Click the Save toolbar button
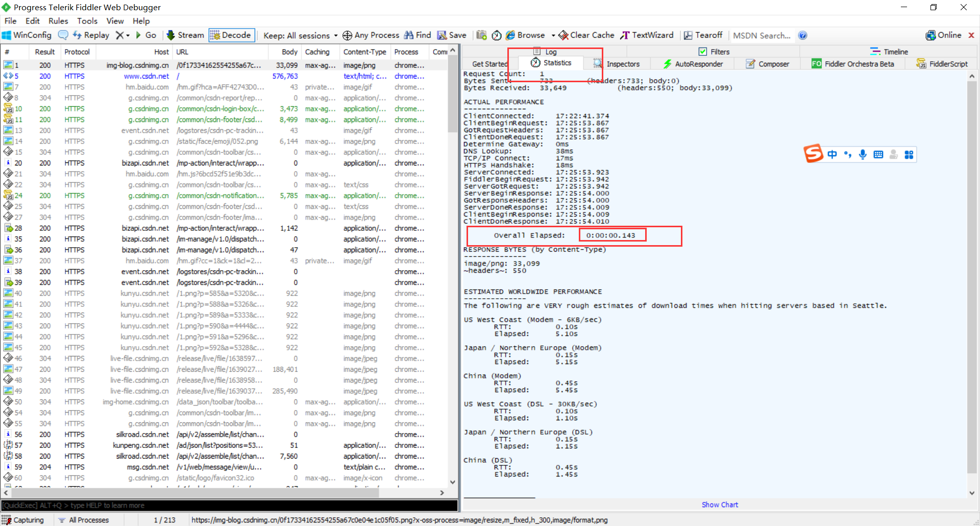 tap(452, 35)
